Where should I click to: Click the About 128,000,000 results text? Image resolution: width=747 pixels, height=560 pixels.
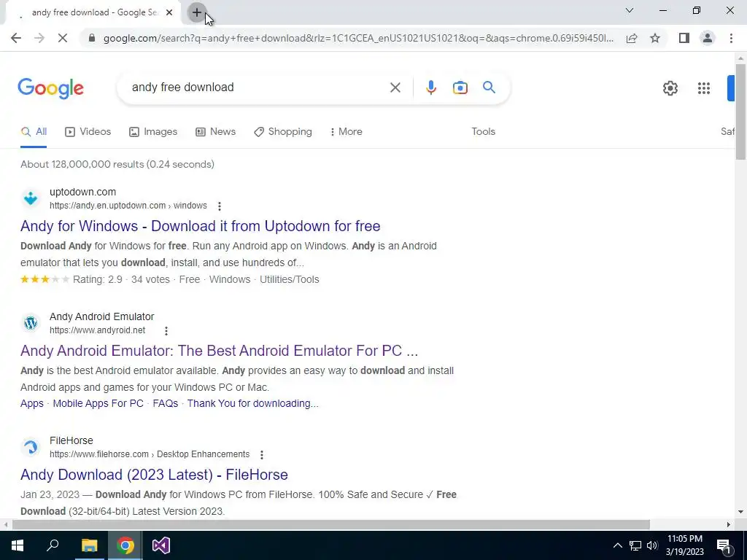click(117, 164)
